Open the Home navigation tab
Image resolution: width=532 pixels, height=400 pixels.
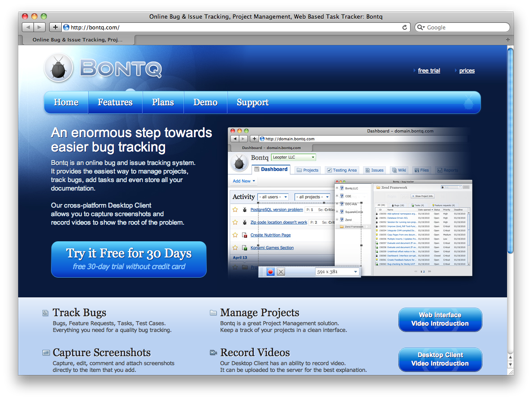click(x=66, y=102)
